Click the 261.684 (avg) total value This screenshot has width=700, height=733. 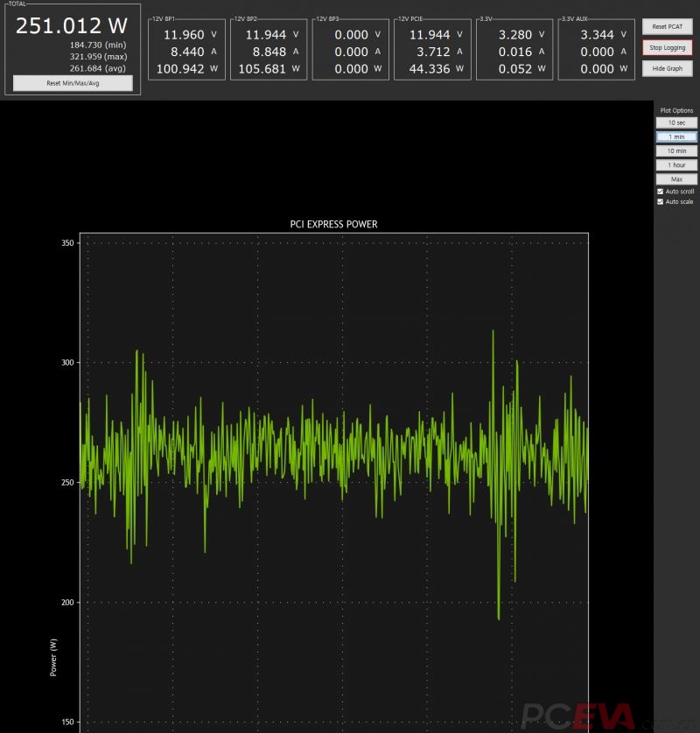(98, 68)
